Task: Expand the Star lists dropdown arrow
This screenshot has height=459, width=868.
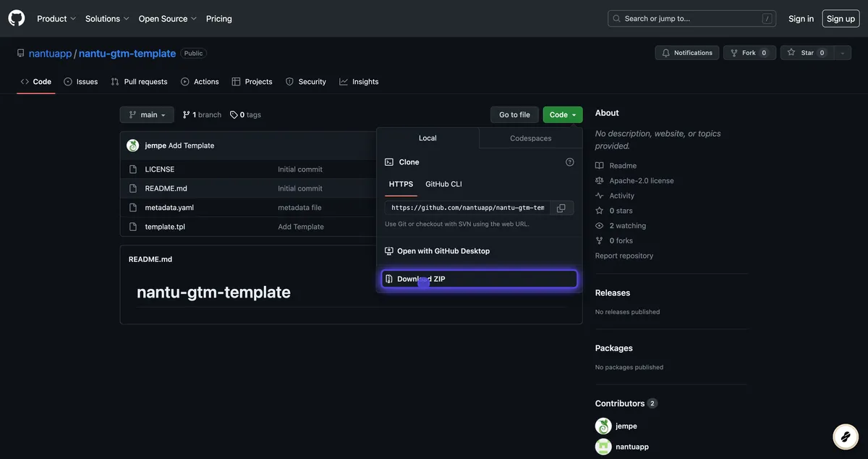Action: (x=843, y=53)
